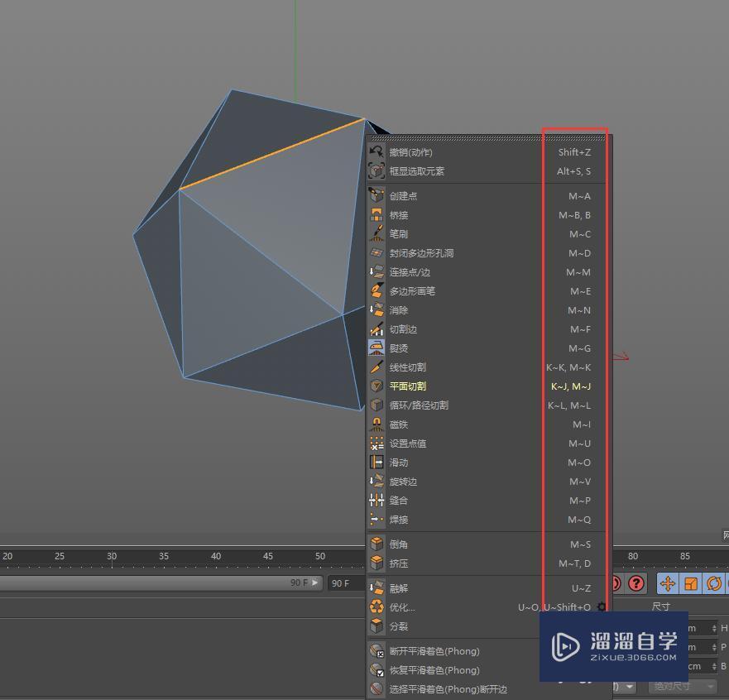Image resolution: width=729 pixels, height=700 pixels.
Task: Click frame 50 on the timeline ruler
Action: pyautogui.click(x=320, y=556)
